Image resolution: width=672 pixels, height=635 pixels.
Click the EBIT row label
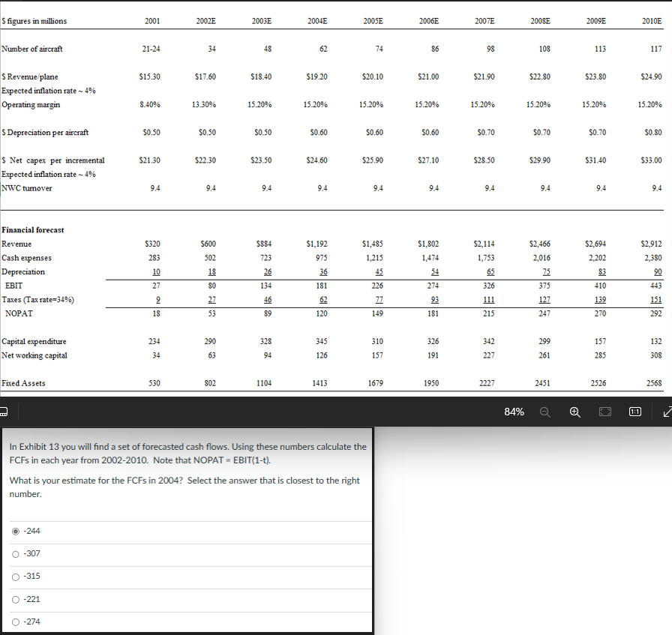[13, 286]
